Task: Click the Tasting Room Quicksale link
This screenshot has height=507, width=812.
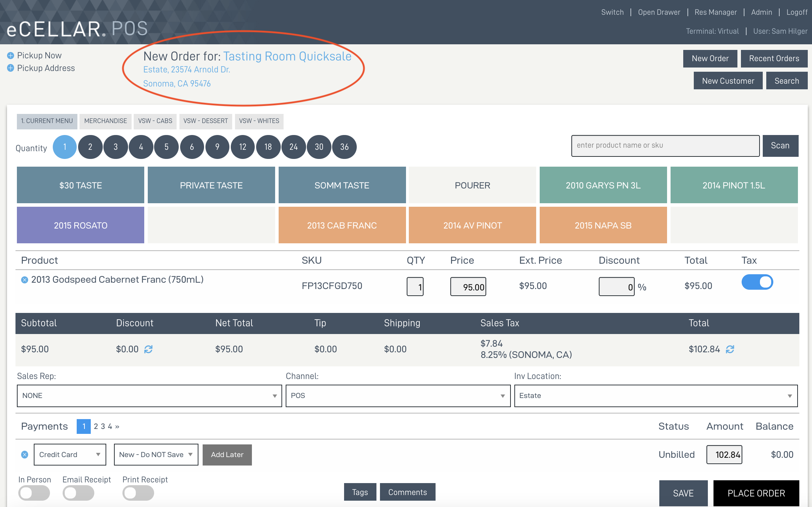Action: tap(287, 56)
